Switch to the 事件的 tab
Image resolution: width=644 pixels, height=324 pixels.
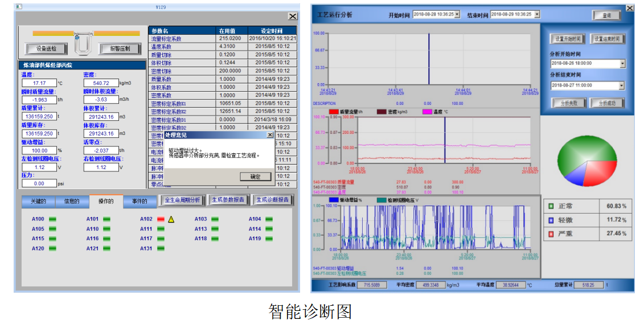pyautogui.click(x=140, y=201)
